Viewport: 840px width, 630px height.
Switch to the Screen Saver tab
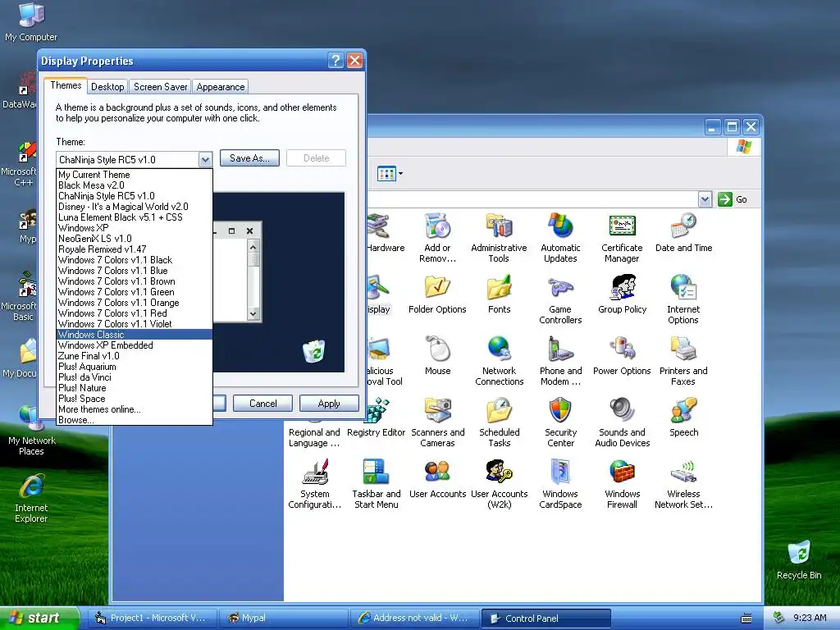click(x=160, y=87)
